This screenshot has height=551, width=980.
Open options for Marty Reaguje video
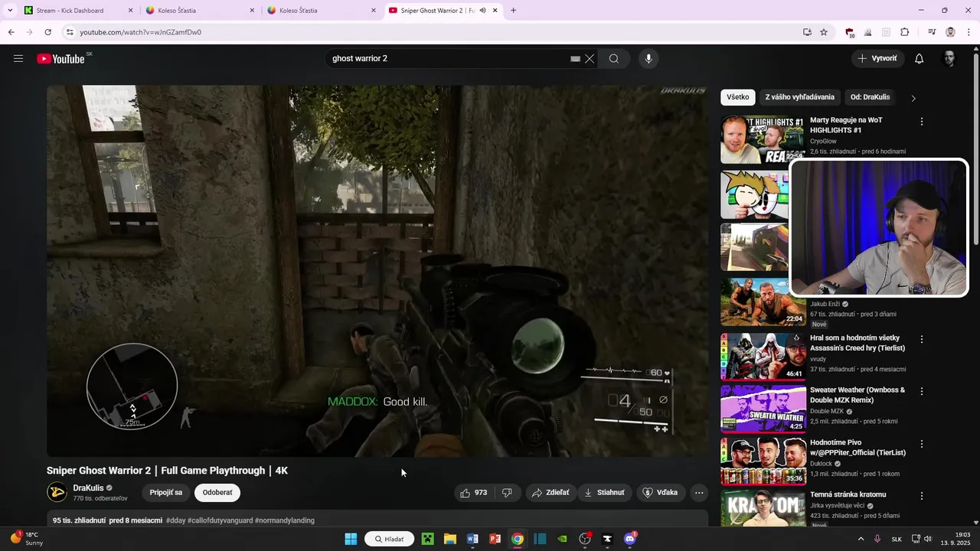tap(922, 122)
